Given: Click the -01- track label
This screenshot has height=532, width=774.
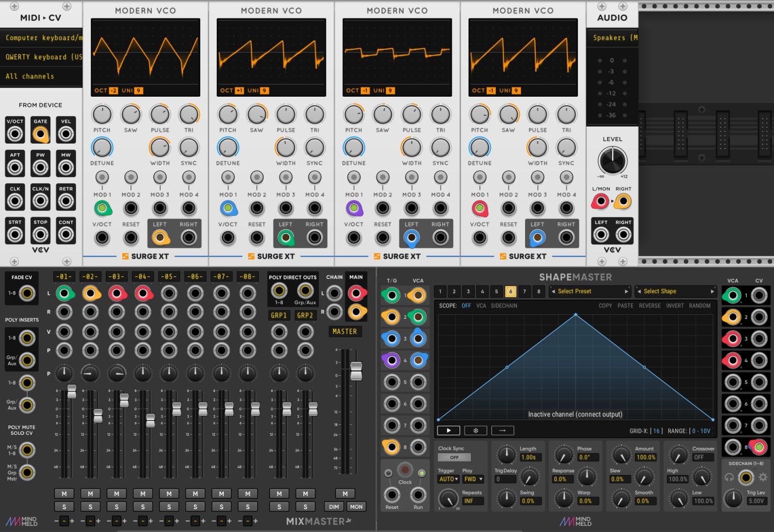Looking at the screenshot, I should point(64,277).
